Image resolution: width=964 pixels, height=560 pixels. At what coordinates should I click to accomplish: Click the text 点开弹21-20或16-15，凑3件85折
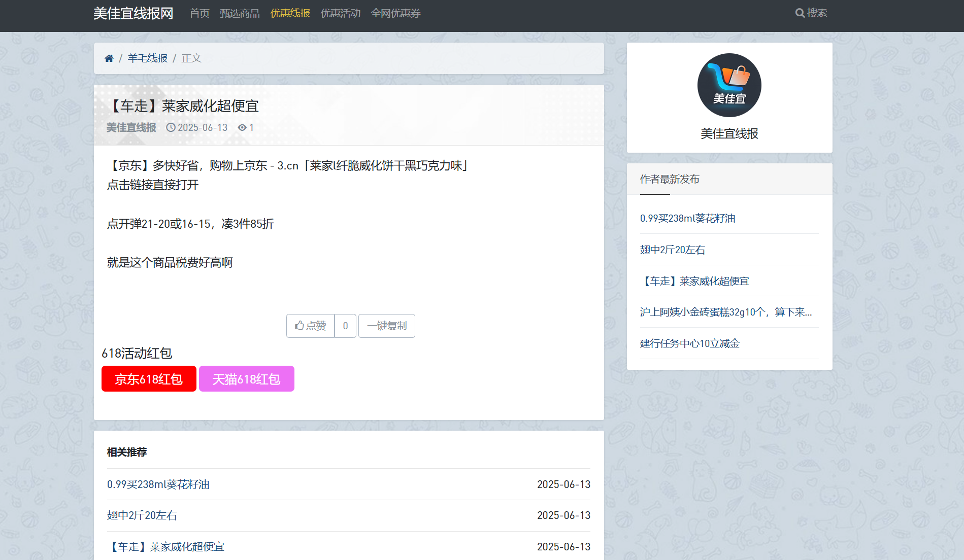point(190,224)
